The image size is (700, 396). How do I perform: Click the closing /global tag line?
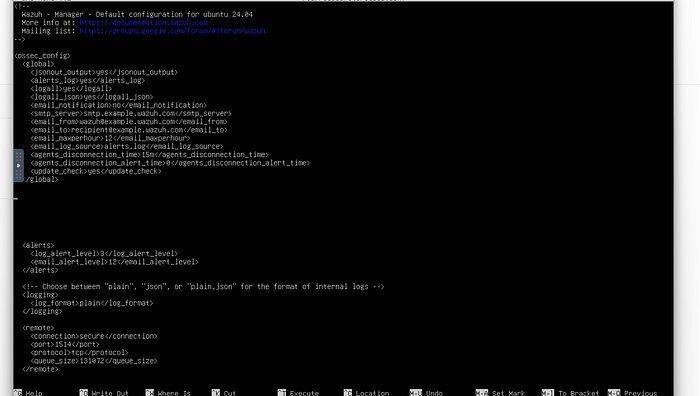(x=41, y=179)
